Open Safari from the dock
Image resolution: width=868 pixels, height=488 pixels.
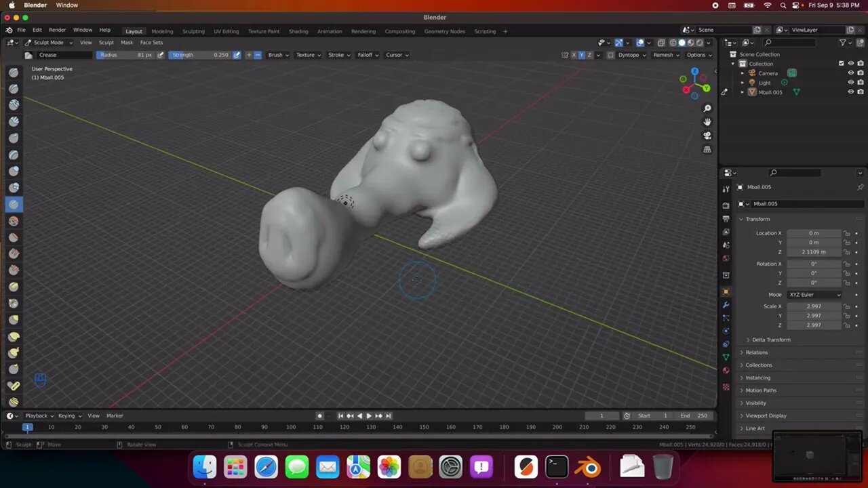pyautogui.click(x=266, y=467)
